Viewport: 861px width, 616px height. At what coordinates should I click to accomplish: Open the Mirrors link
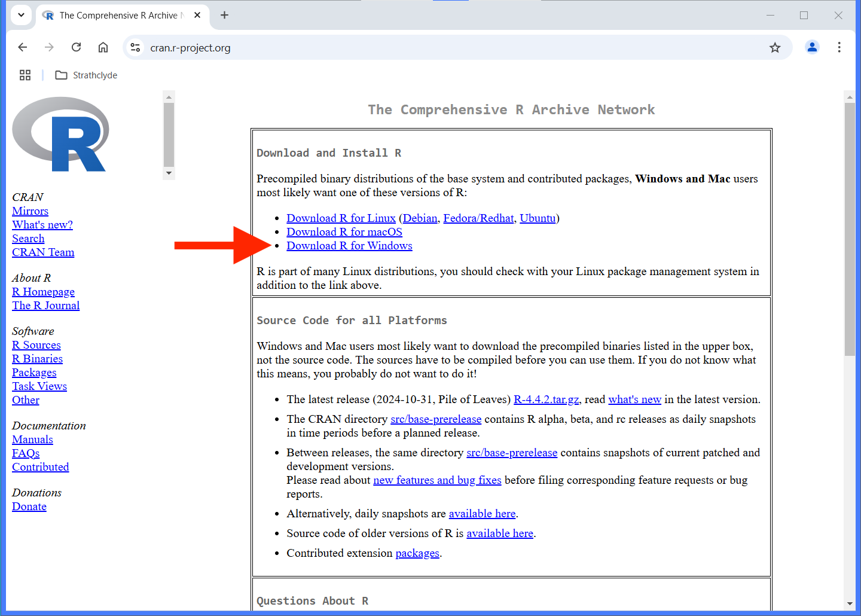point(30,211)
